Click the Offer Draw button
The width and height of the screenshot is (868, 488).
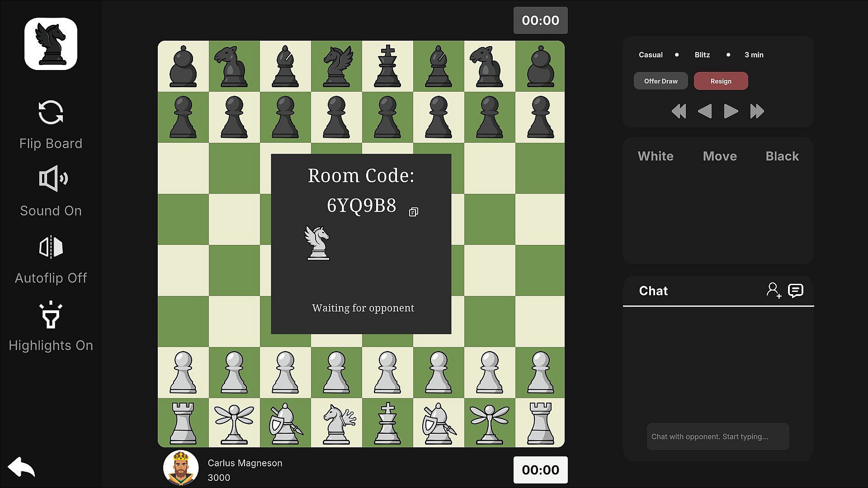click(660, 81)
